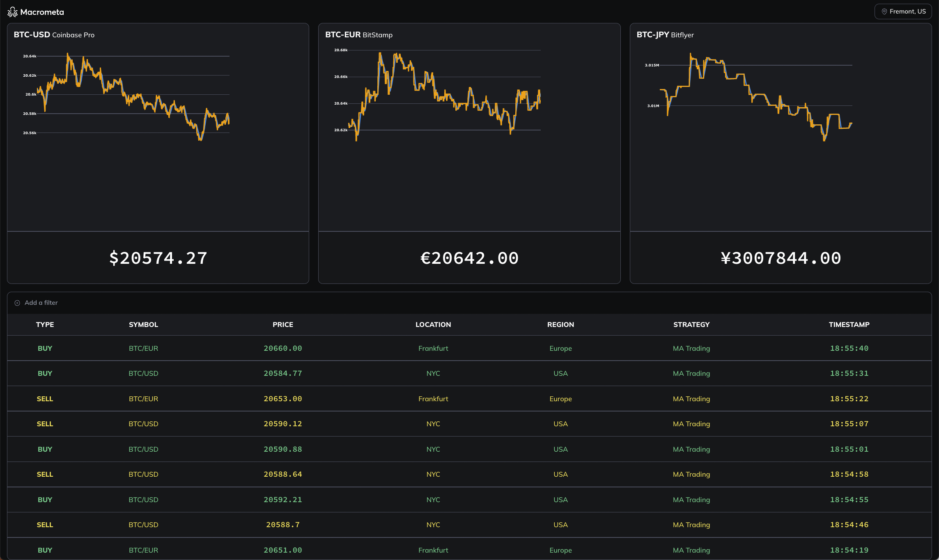Click the BTC-JPY Bitflyer title
Viewport: 939px width, 560px height.
coord(665,35)
